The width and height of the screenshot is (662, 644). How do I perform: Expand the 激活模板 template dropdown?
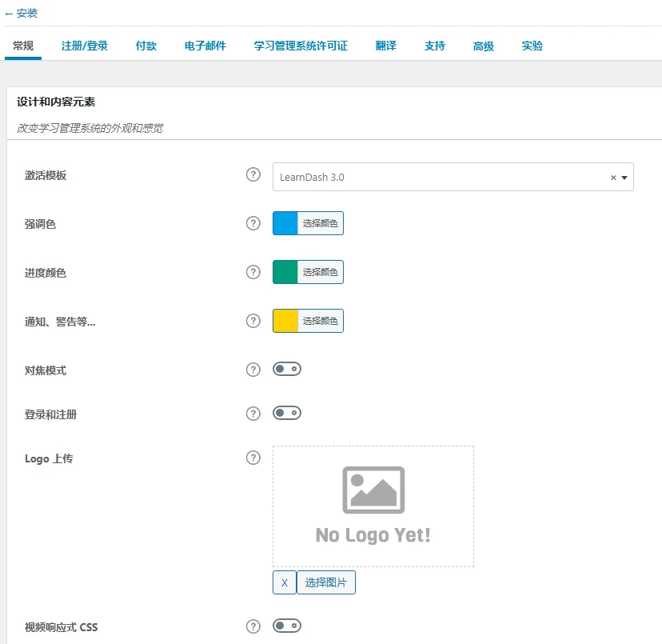point(624,177)
